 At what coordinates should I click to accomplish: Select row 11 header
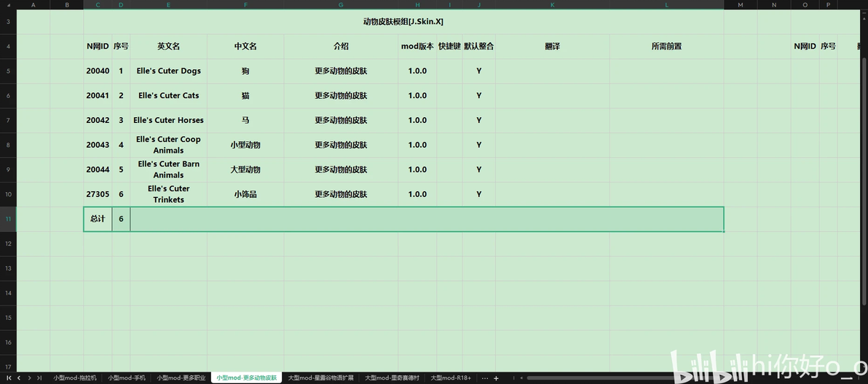coord(8,219)
